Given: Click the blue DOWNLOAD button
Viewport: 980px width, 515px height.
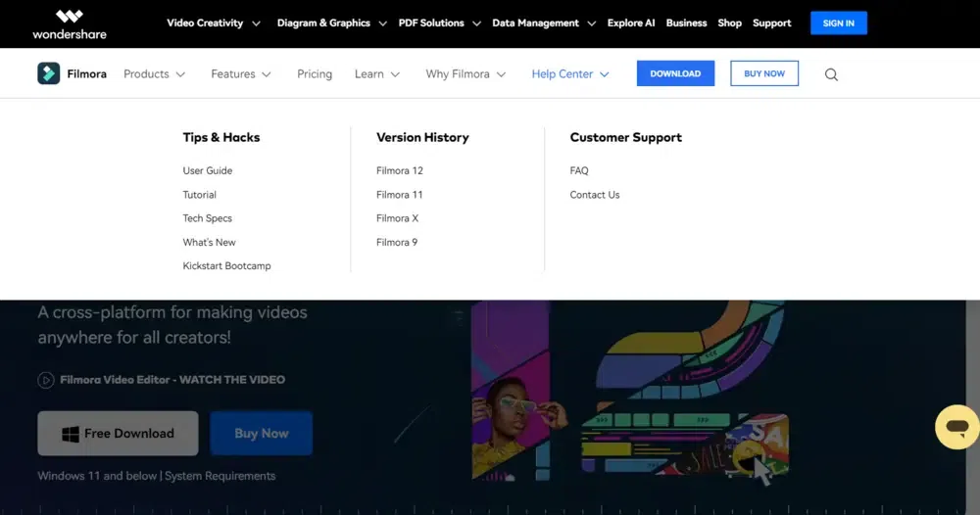Looking at the screenshot, I should click(675, 73).
